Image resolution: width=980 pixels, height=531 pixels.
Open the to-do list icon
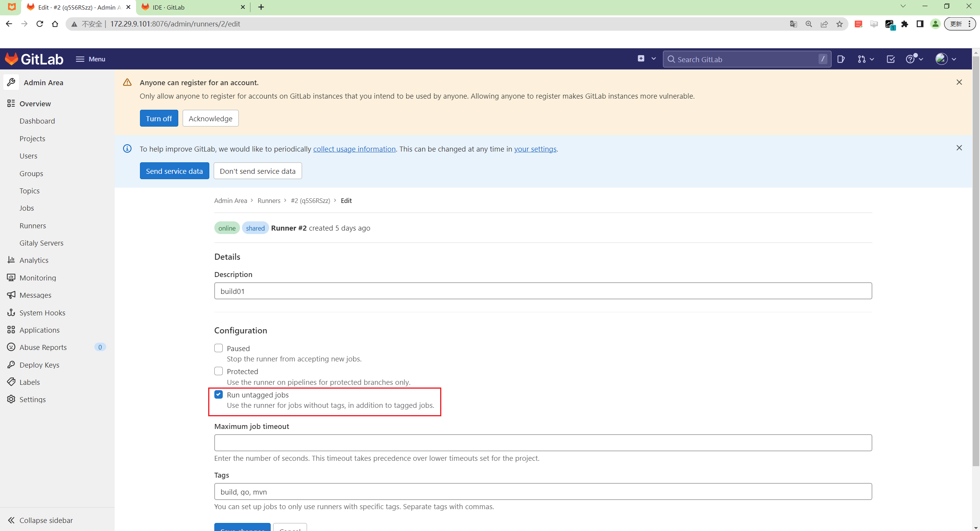[891, 59]
